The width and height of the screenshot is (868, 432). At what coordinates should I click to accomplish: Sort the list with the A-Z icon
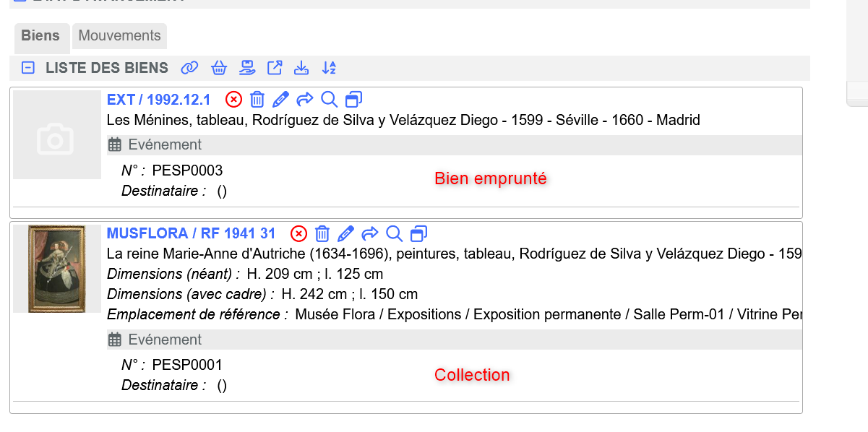pyautogui.click(x=329, y=68)
